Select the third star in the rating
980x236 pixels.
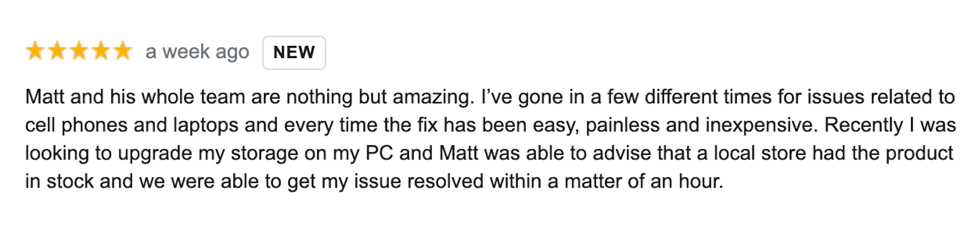[79, 51]
